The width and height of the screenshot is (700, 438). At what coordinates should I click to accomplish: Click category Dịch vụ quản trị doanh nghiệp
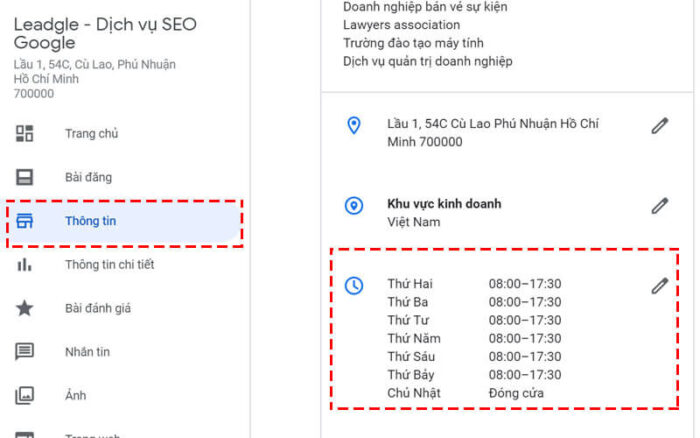(428, 61)
